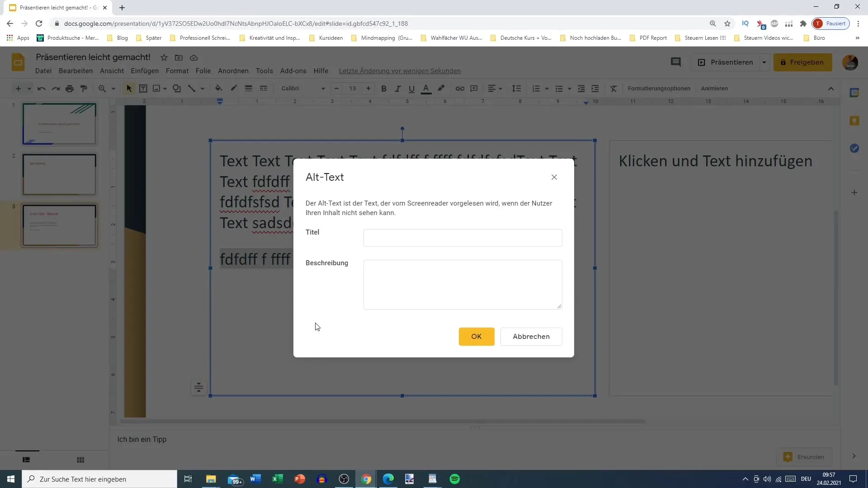Close the Alt-Text dialog with the X

tap(554, 177)
